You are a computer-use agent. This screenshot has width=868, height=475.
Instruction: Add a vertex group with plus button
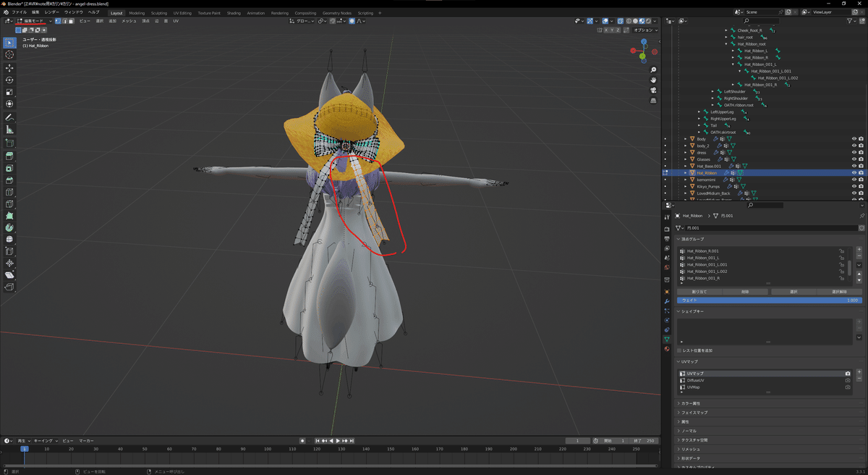(x=859, y=250)
